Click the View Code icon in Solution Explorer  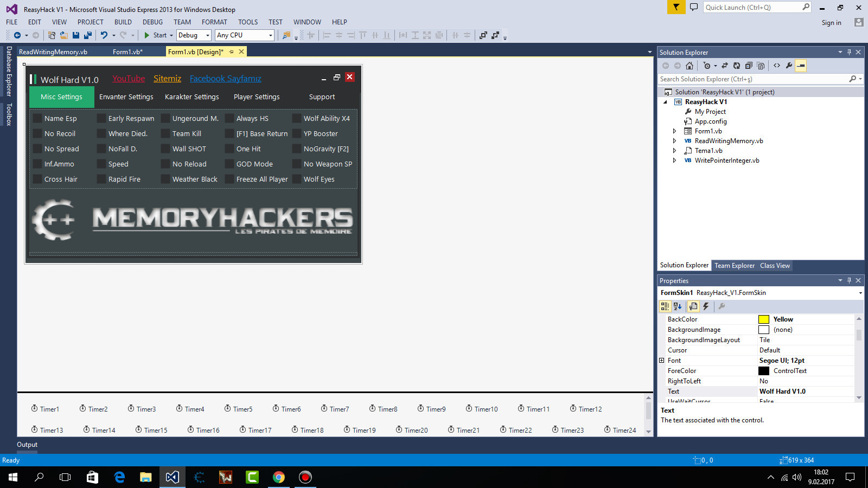click(x=777, y=66)
